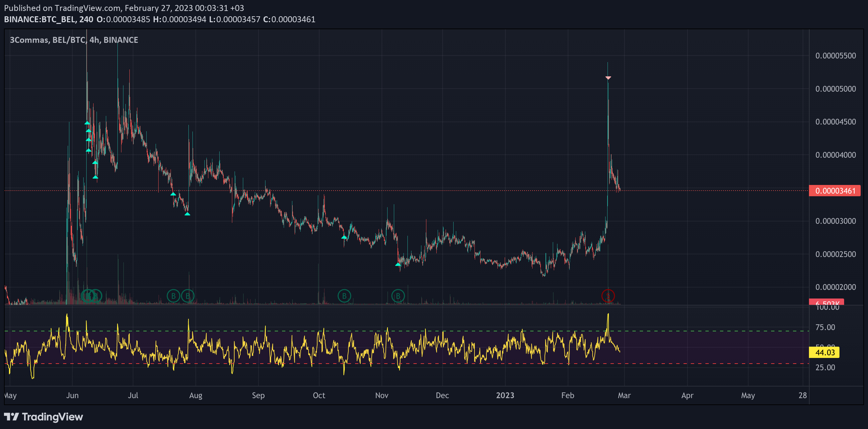868x429 pixels.
Task: Select the red current price tag 0.00003461
Action: point(834,191)
